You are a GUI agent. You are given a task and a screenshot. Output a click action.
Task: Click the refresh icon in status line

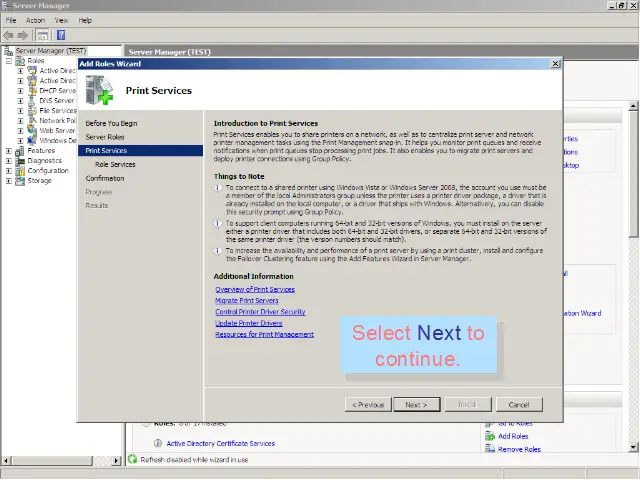pos(132,459)
